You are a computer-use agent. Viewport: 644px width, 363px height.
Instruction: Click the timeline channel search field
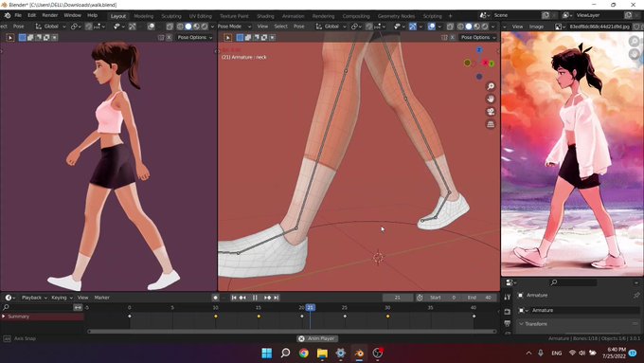pos(38,307)
